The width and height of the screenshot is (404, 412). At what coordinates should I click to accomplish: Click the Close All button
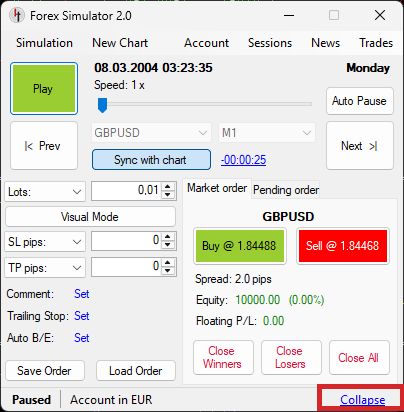coord(359,357)
